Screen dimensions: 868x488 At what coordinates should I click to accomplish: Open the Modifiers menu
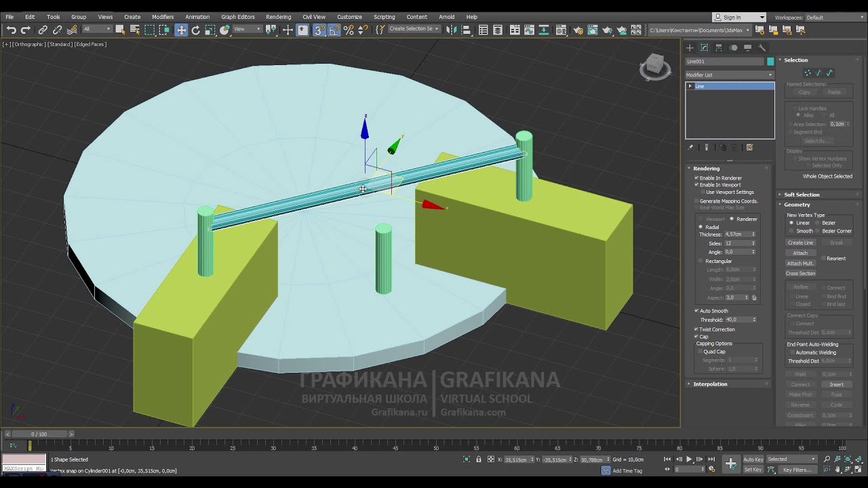pyautogui.click(x=163, y=17)
